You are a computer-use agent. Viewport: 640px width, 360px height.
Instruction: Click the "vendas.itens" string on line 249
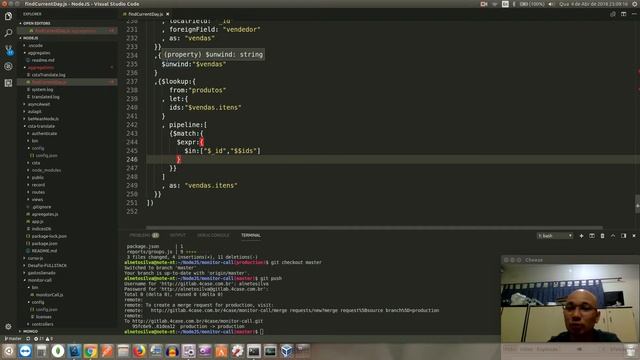211,185
